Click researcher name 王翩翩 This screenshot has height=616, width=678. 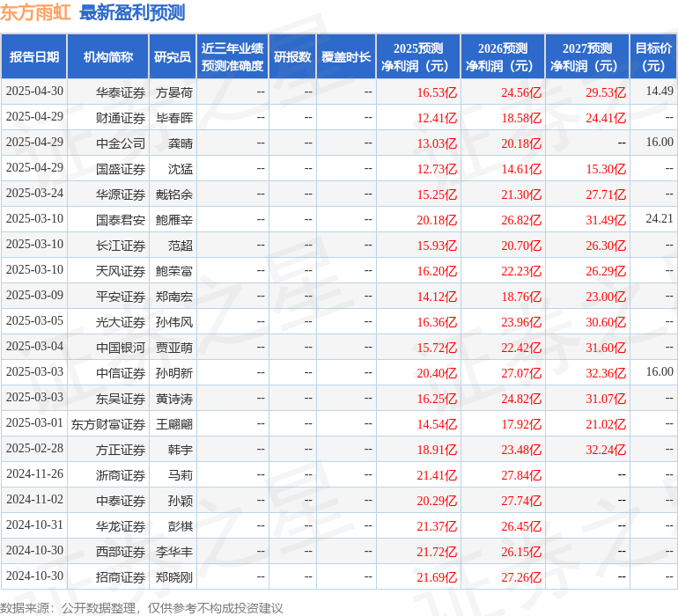(x=174, y=424)
